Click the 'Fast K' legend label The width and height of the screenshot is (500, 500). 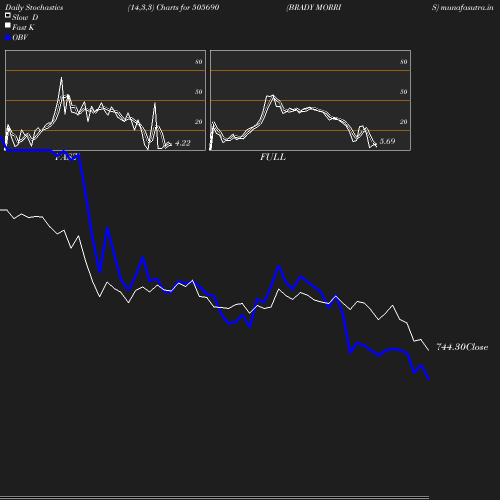[x=23, y=27]
